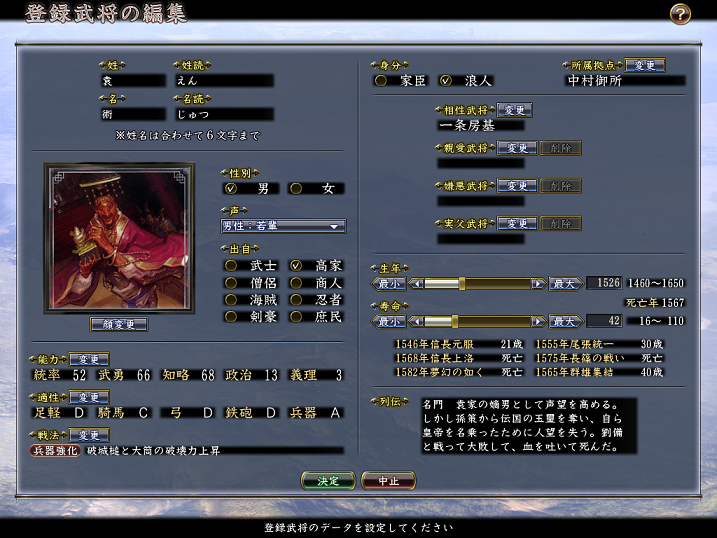This screenshot has width=717, height=538.
Task: Click 顔変更 to change portrait
Action: [119, 324]
